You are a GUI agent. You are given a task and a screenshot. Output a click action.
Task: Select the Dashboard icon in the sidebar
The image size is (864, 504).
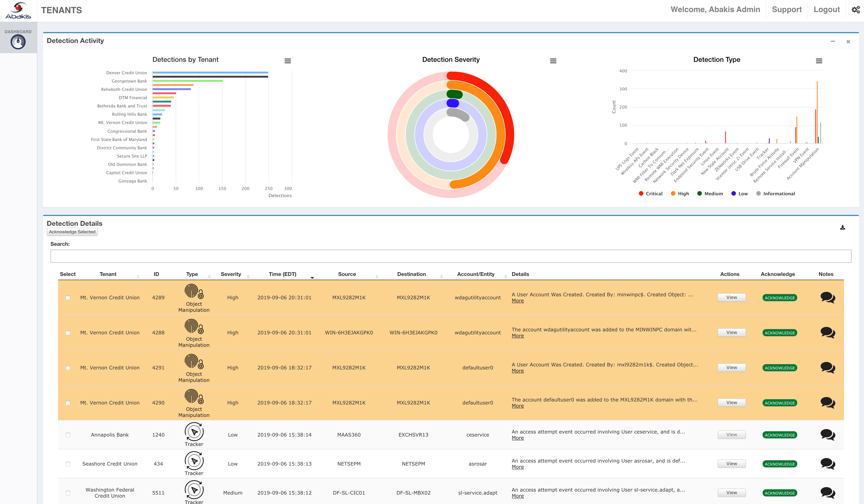tap(18, 42)
